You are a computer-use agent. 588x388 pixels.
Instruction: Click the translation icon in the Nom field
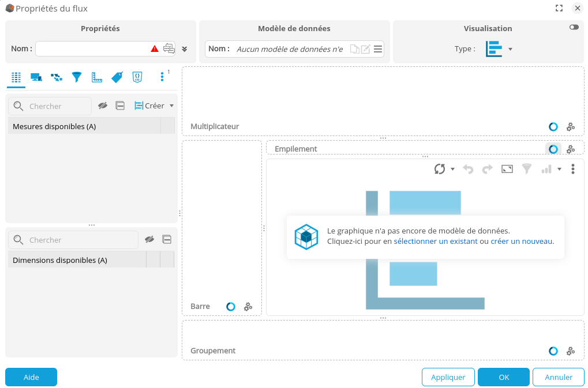point(169,49)
